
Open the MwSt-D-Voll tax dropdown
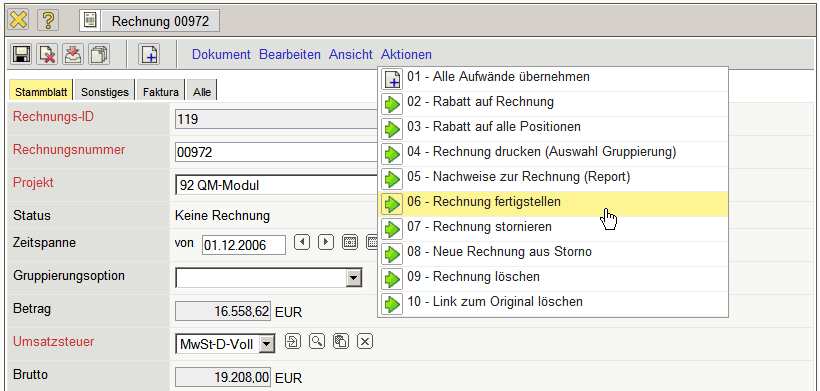click(267, 344)
